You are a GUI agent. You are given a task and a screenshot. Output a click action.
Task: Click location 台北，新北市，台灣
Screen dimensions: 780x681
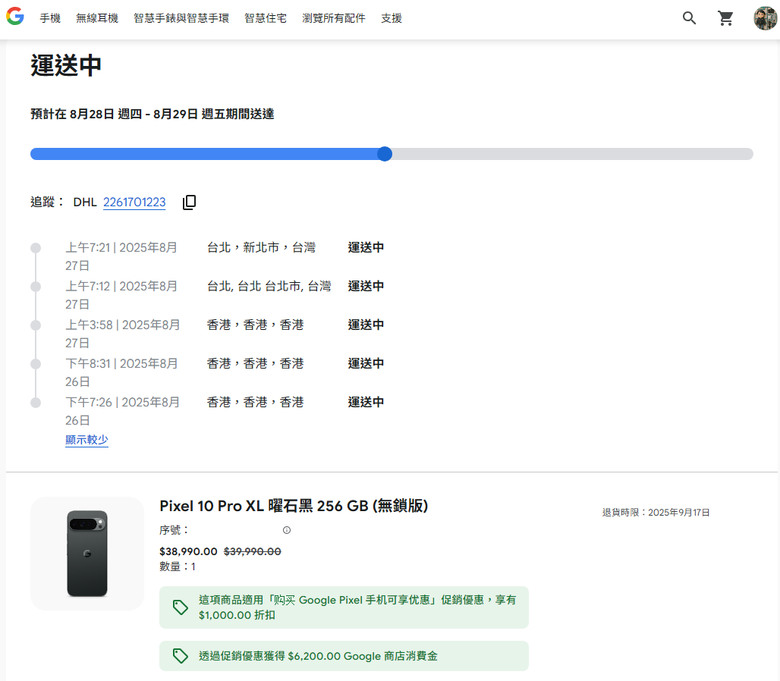point(261,247)
